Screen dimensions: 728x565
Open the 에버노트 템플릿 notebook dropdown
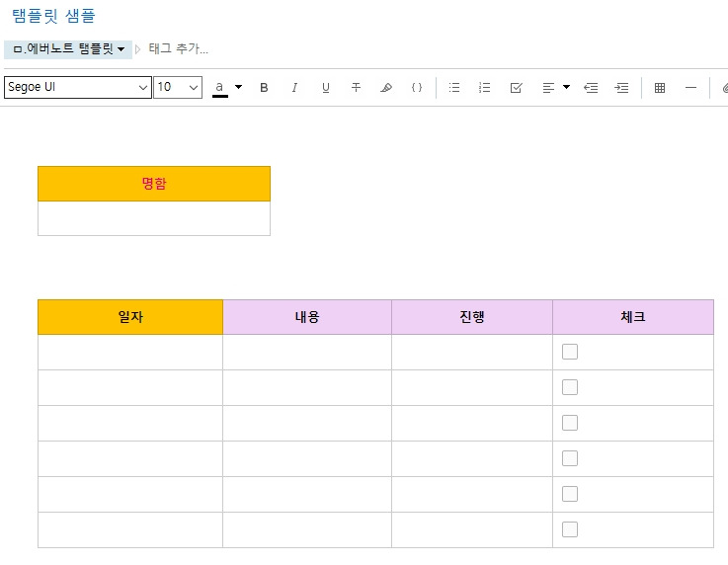coord(68,49)
